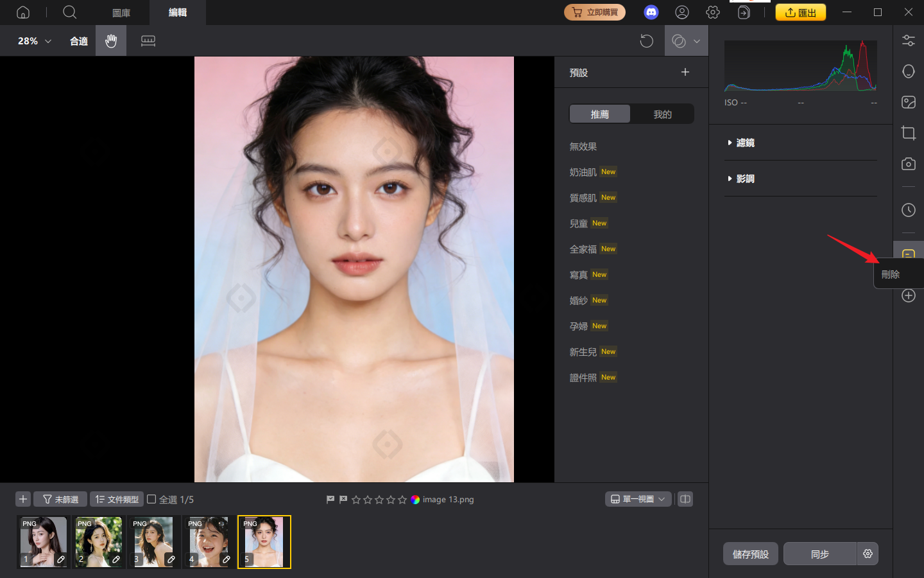The width and height of the screenshot is (924, 578).
Task: Select the crop tool in sidebar
Action: pyautogui.click(x=908, y=133)
